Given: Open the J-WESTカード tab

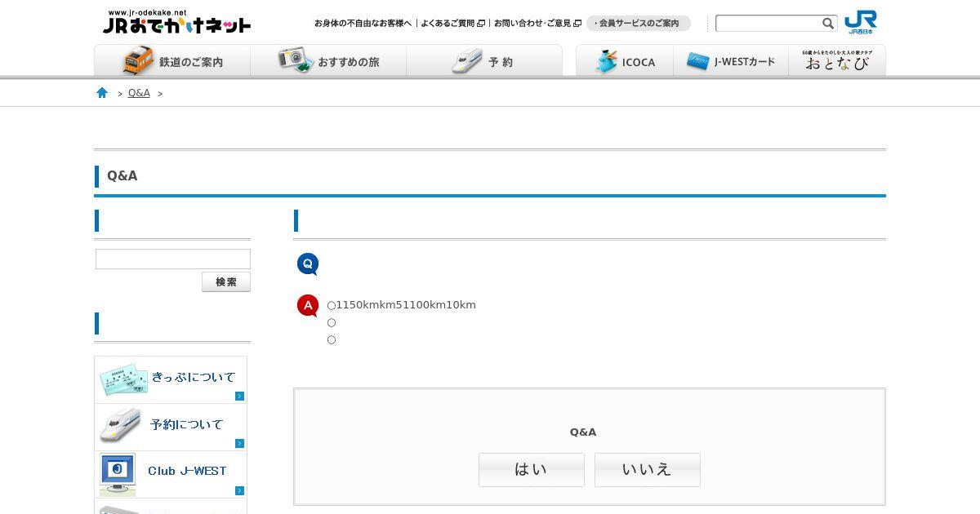Looking at the screenshot, I should (x=731, y=61).
